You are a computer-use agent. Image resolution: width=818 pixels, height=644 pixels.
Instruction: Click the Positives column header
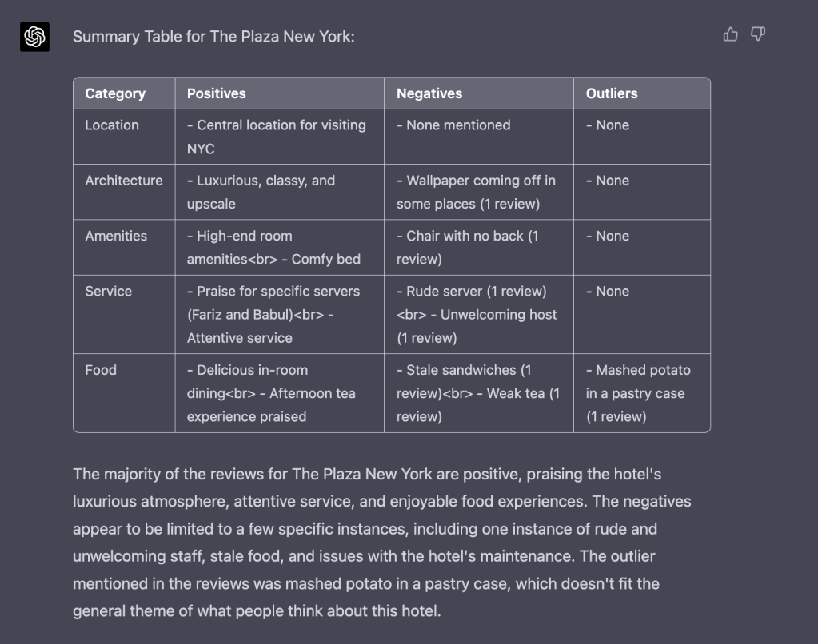coord(217,93)
